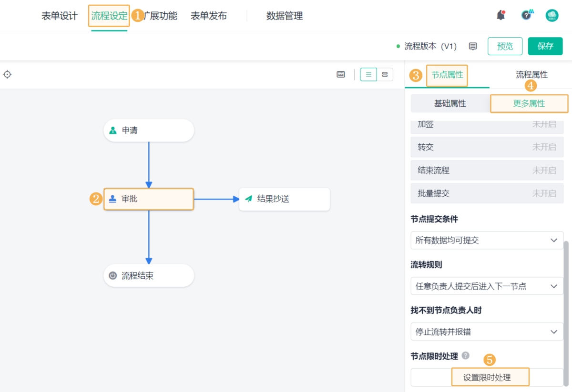This screenshot has width=572, height=392.
Task: Select the 结果抄送 node
Action: [284, 199]
